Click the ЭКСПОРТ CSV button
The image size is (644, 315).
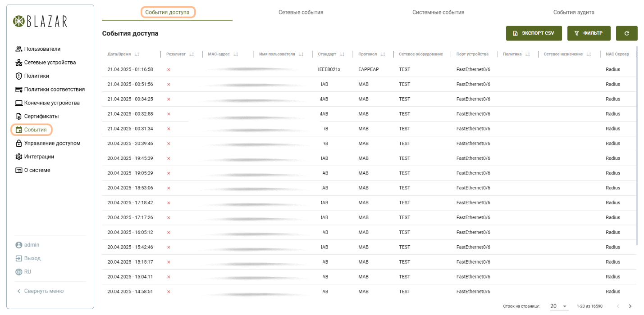click(x=534, y=33)
